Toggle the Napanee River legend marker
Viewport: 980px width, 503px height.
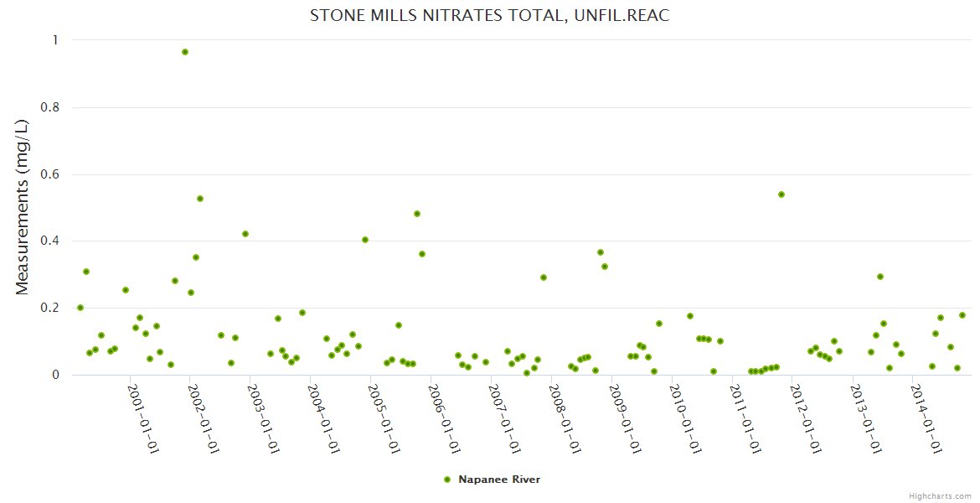pyautogui.click(x=447, y=480)
